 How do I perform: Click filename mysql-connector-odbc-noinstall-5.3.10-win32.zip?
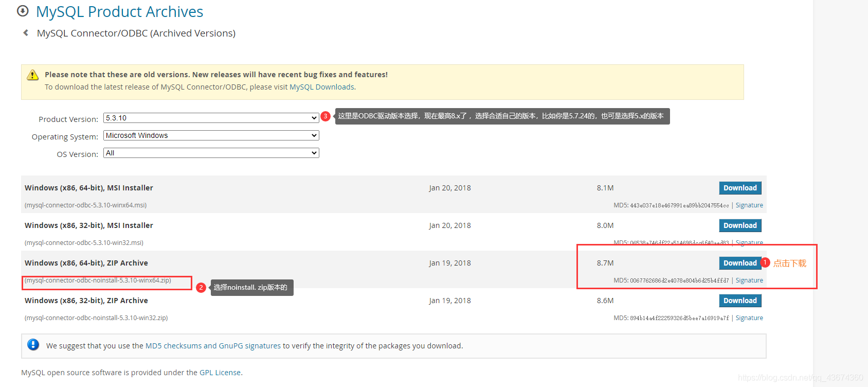click(96, 318)
